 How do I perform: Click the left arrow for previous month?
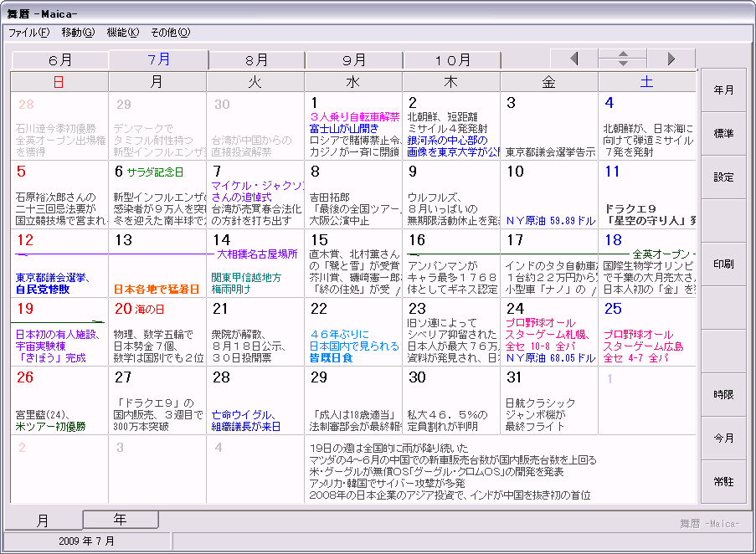click(x=573, y=59)
